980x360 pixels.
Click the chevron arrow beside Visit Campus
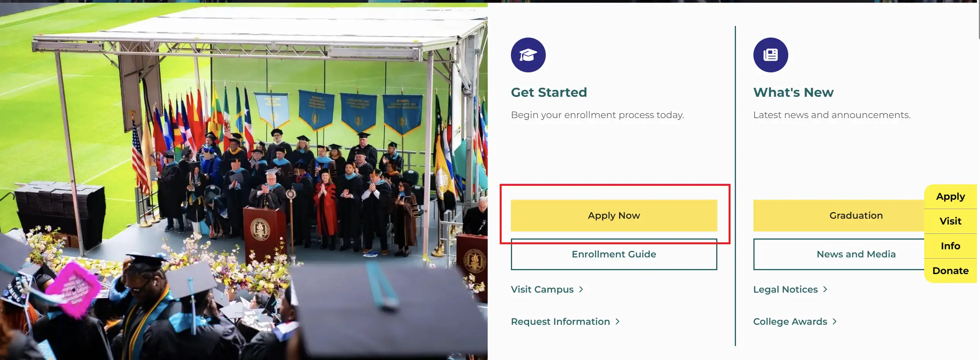581,290
